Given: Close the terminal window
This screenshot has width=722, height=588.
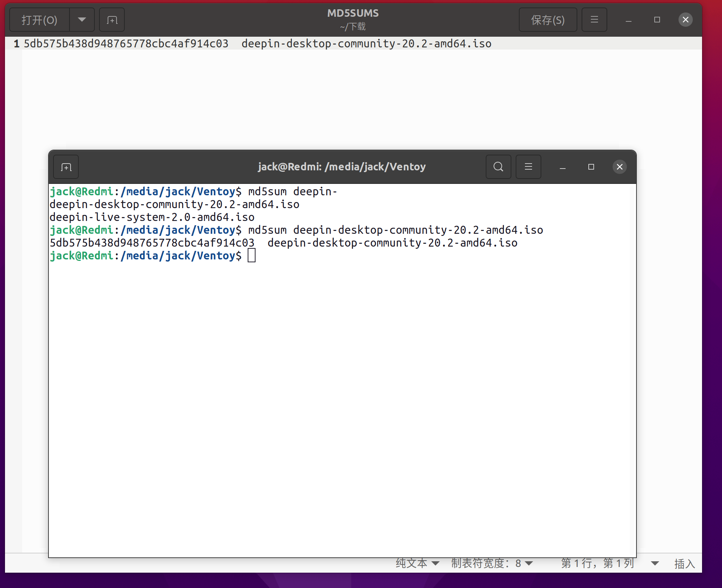Looking at the screenshot, I should click(x=619, y=167).
